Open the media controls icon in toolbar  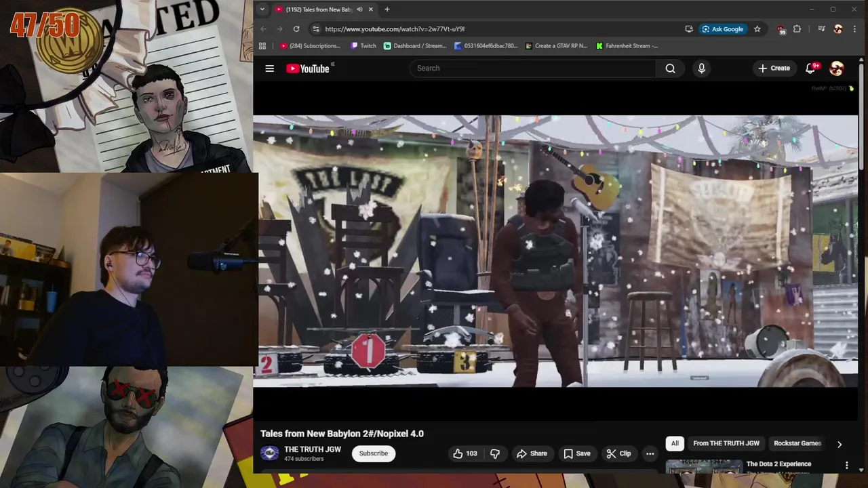pos(821,29)
